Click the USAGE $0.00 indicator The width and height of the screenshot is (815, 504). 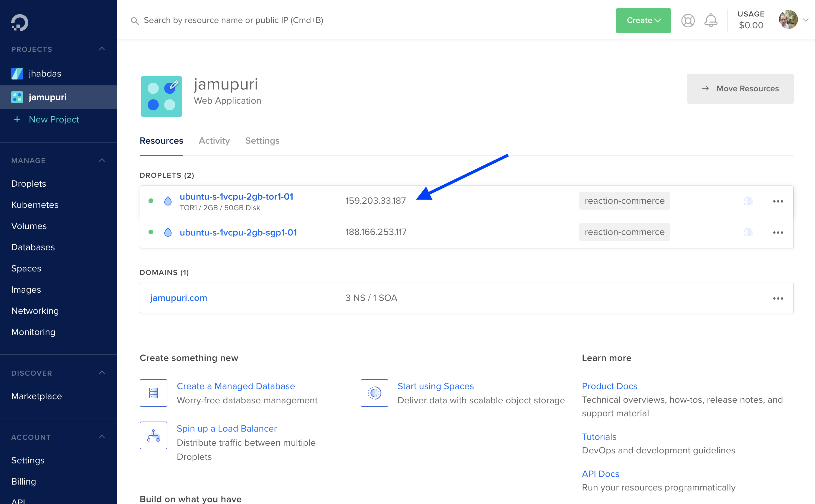click(x=750, y=20)
